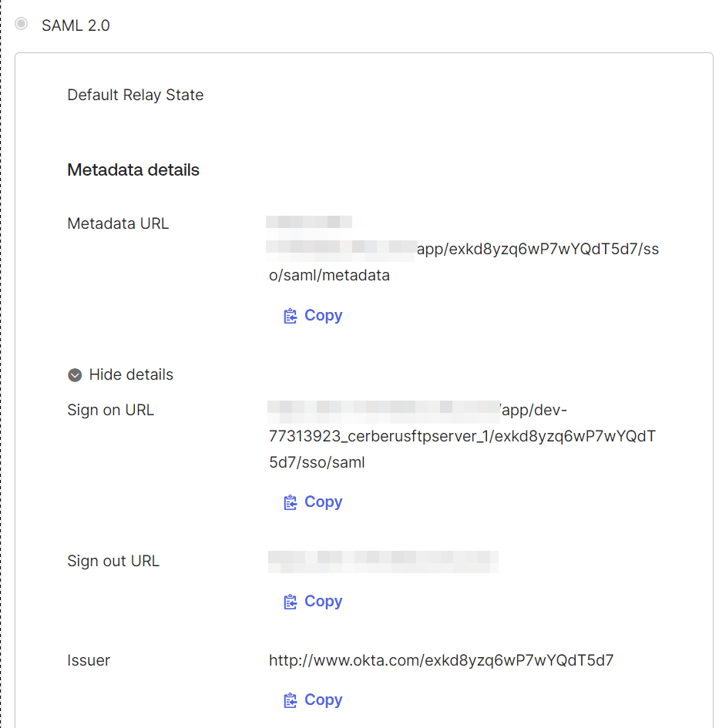Click the clipboard icon under Issuer
The height and width of the screenshot is (728, 719).
click(x=291, y=700)
